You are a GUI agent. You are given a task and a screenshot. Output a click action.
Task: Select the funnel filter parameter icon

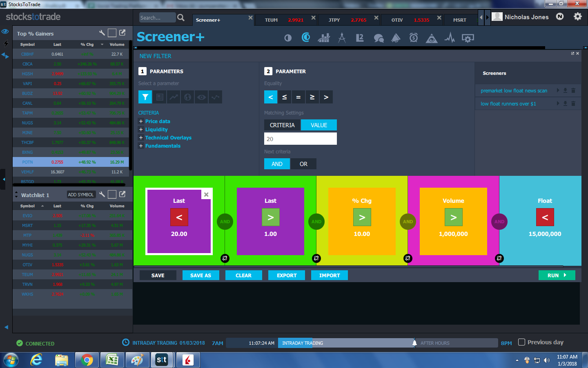tap(145, 97)
